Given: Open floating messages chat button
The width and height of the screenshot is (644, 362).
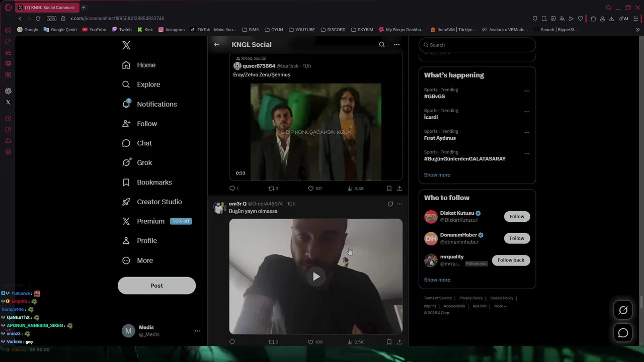Looking at the screenshot, I should [623, 333].
